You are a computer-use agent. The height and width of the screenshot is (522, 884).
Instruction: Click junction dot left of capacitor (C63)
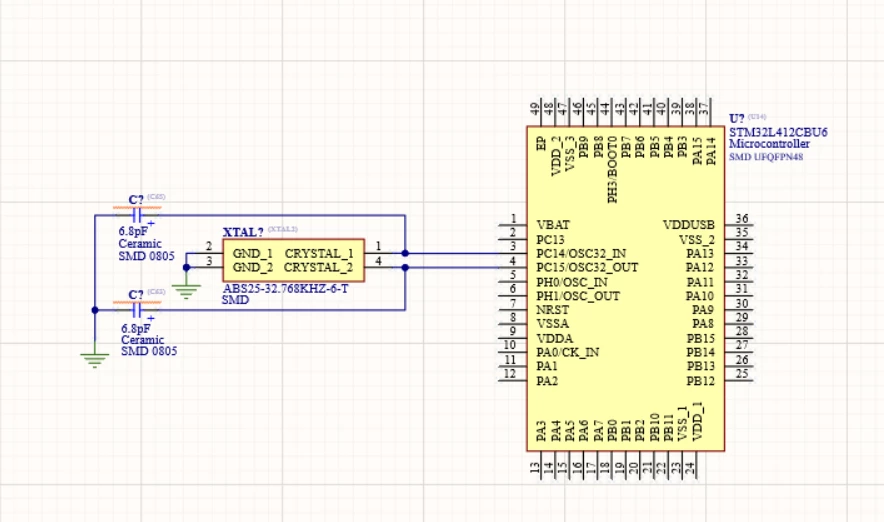(95, 310)
